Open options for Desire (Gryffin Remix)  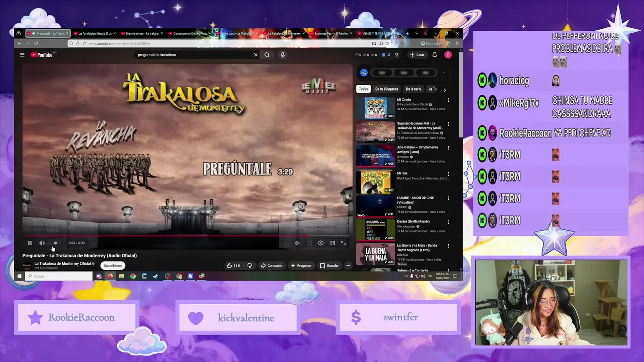[x=448, y=222]
